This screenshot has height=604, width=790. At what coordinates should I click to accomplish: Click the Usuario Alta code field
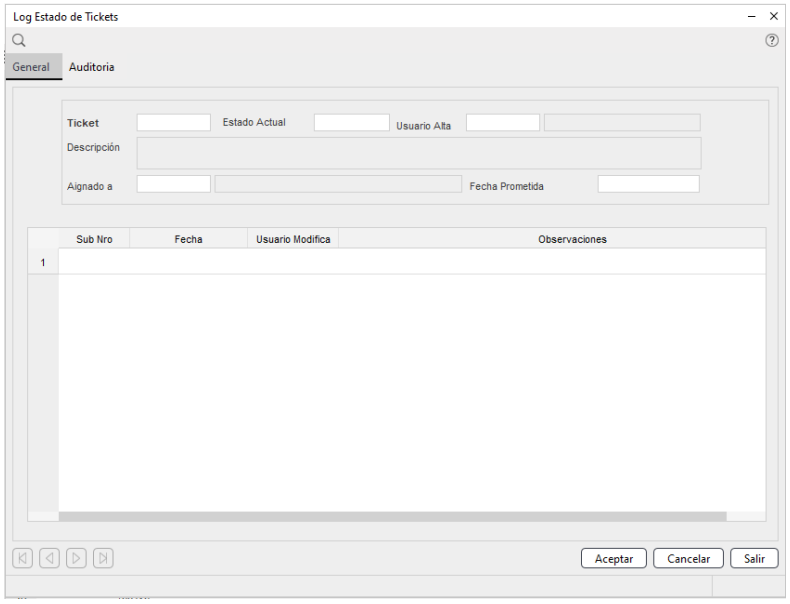pos(503,123)
